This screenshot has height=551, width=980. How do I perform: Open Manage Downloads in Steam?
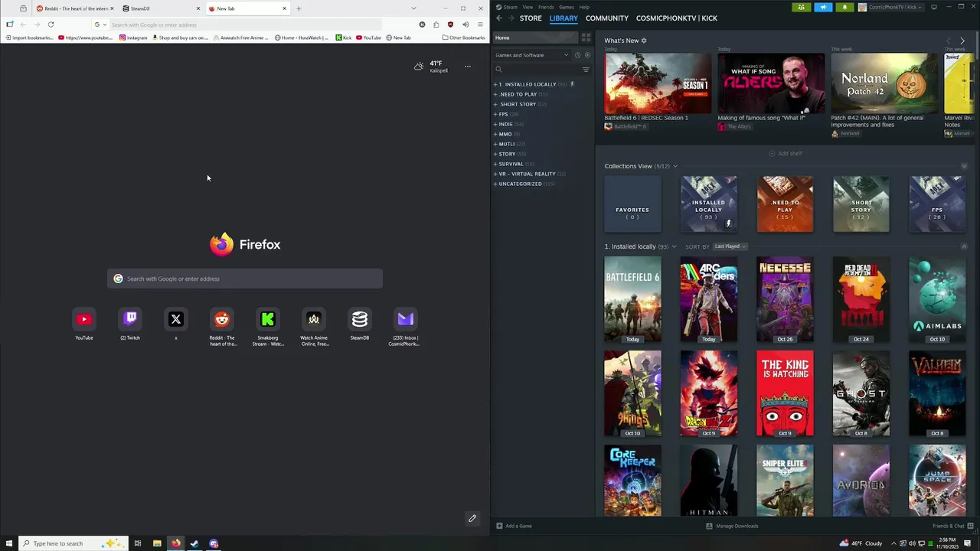pyautogui.click(x=732, y=526)
